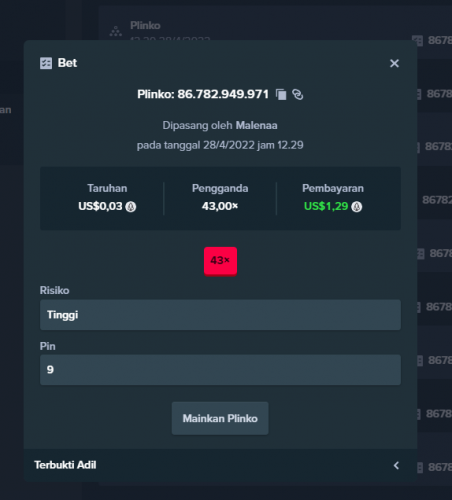Click the Mainkan Plinko button

pyautogui.click(x=220, y=418)
